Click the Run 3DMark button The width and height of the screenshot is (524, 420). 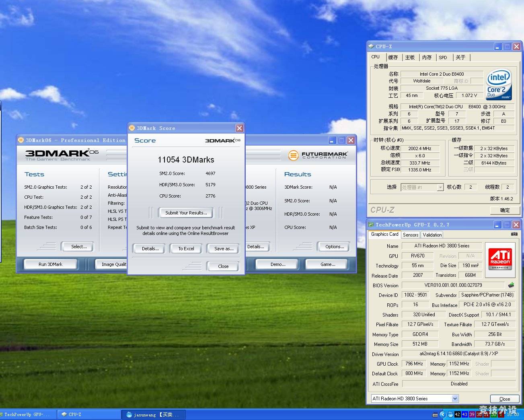click(51, 264)
